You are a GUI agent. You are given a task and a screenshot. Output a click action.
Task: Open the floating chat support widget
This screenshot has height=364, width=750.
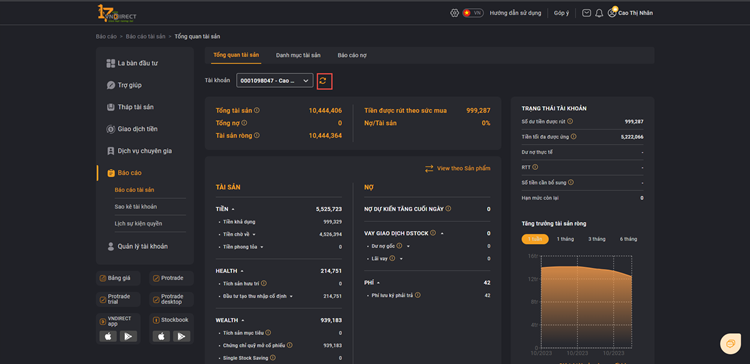(730, 343)
